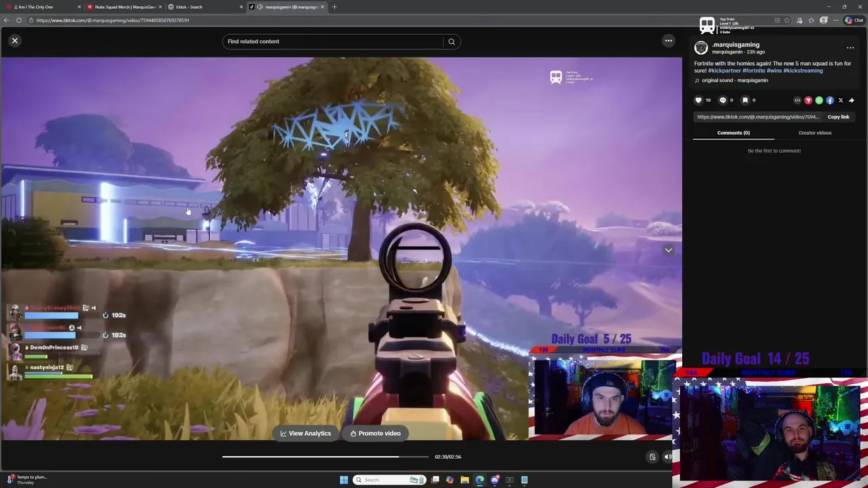Open the taskbar weather widget
This screenshot has height=488, width=868.
(27, 480)
